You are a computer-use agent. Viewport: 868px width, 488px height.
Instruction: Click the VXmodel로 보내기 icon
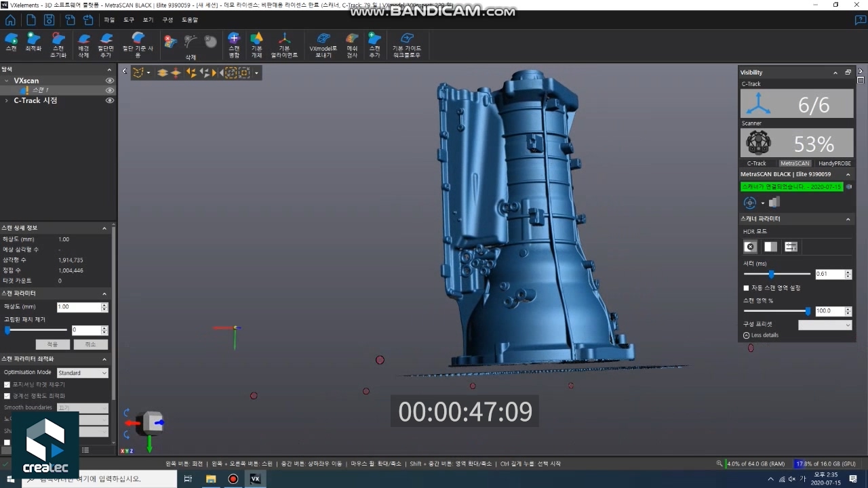tap(323, 39)
